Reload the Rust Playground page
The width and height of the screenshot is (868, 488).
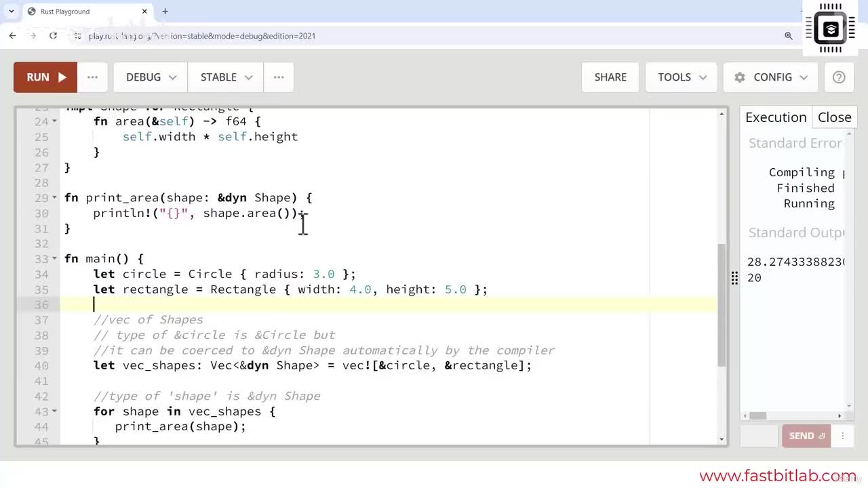[53, 36]
